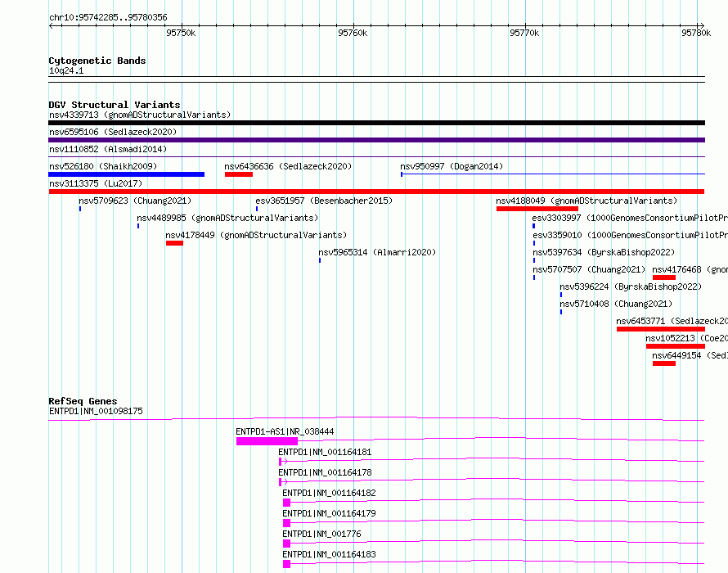Screen dimensions: 728x573
Task: Select the nsv1052213 variant label
Action: [x=686, y=338]
